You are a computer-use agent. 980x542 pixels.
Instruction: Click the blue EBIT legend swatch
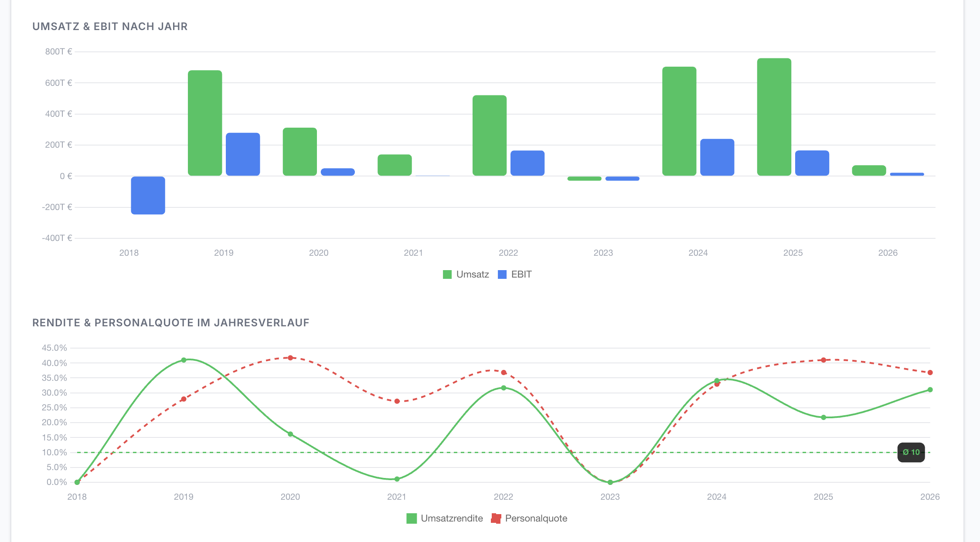tap(502, 274)
